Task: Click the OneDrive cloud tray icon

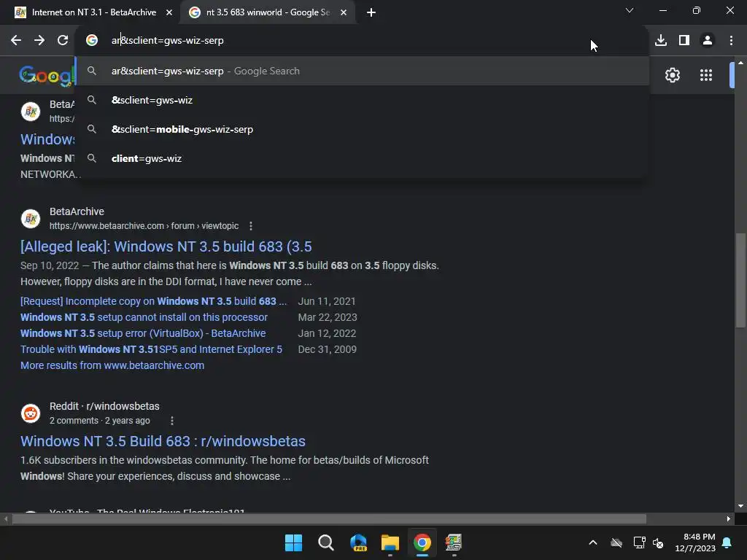Action: [616, 542]
